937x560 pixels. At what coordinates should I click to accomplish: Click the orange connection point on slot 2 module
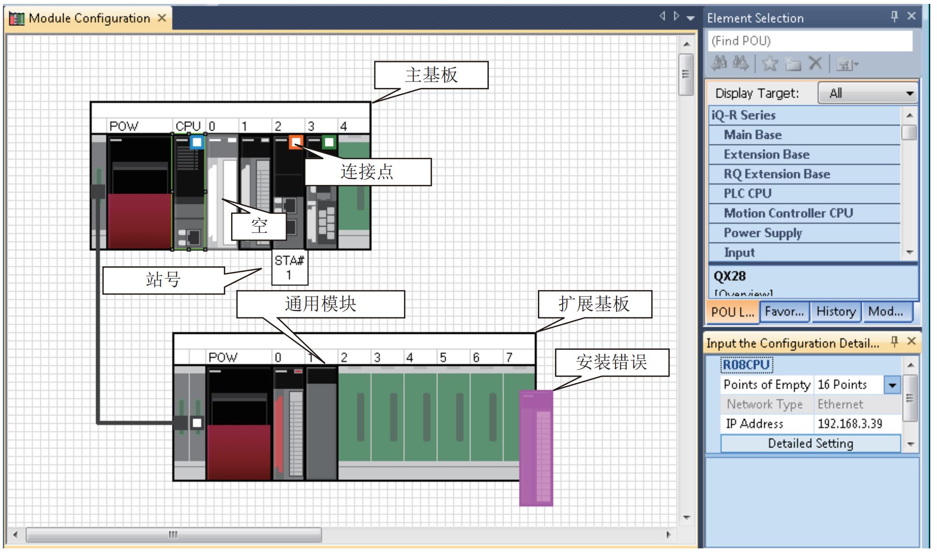tap(296, 142)
